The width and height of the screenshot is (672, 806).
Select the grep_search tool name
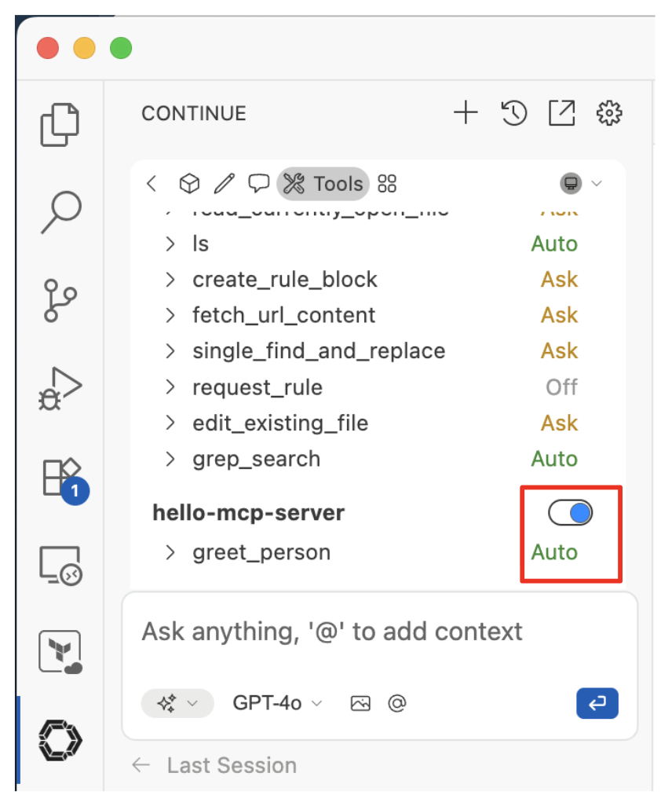tap(257, 459)
